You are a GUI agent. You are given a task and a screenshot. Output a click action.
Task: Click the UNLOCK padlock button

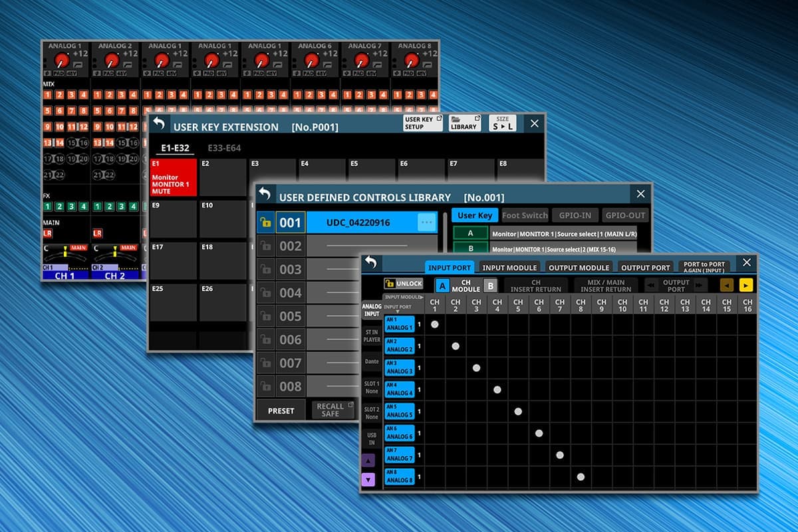click(x=404, y=283)
